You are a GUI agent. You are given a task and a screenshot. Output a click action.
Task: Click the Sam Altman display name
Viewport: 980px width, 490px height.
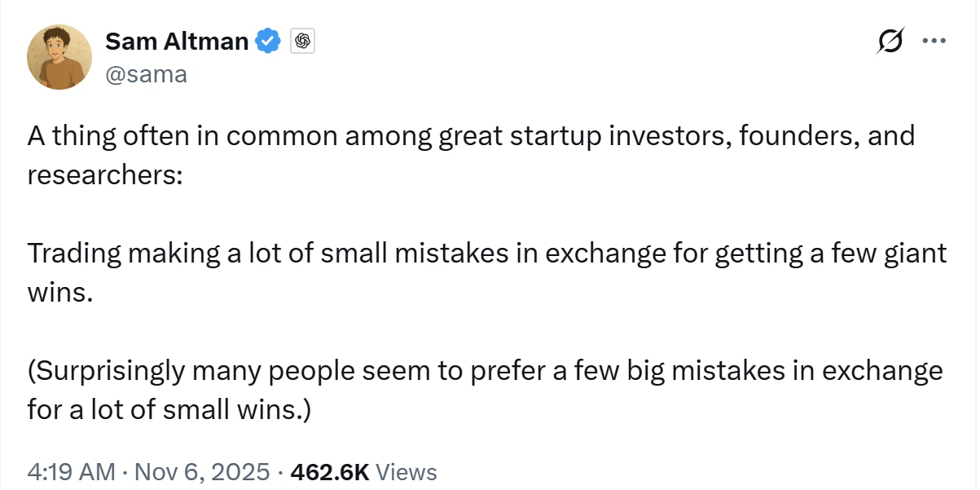pyautogui.click(x=176, y=41)
